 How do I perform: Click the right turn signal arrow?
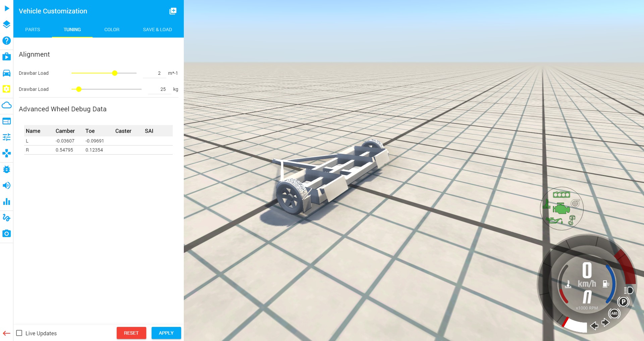(x=605, y=322)
